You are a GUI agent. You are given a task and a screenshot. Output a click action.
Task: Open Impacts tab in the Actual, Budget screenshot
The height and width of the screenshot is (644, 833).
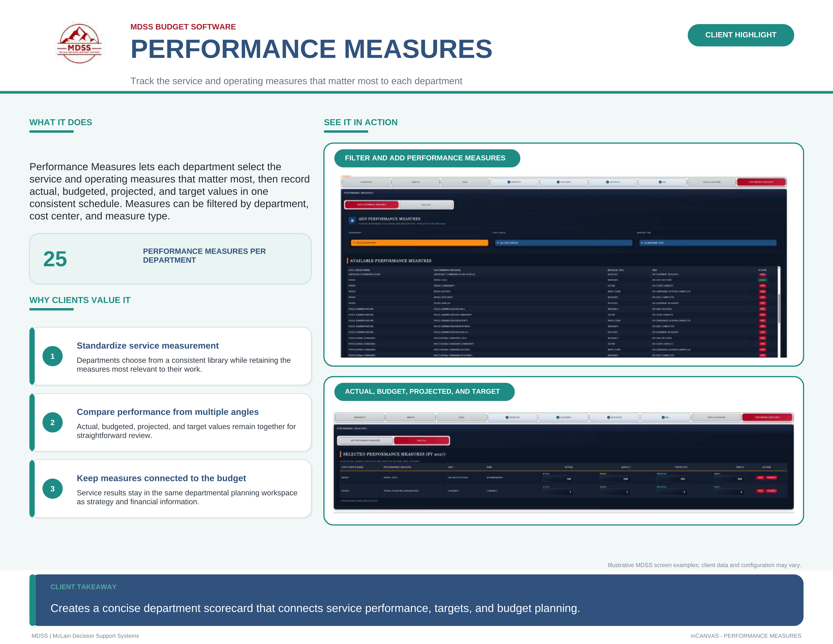click(411, 417)
